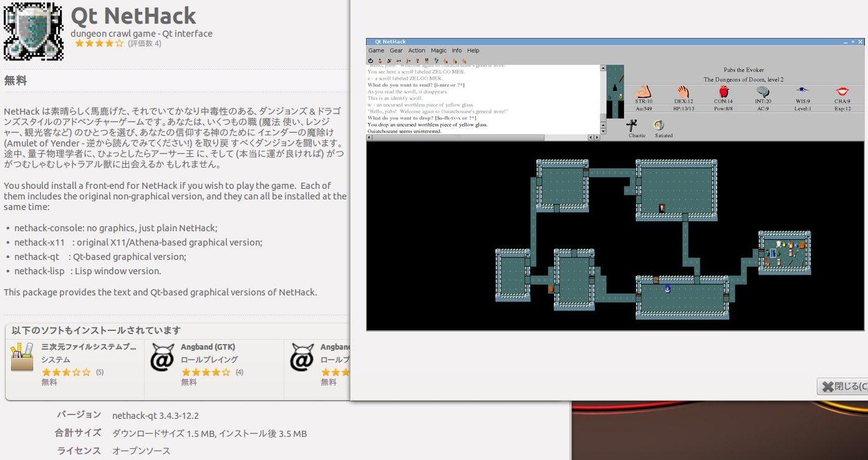Click 'The Dungeons of Doom, level 2' text
The height and width of the screenshot is (460, 868).
click(x=743, y=80)
